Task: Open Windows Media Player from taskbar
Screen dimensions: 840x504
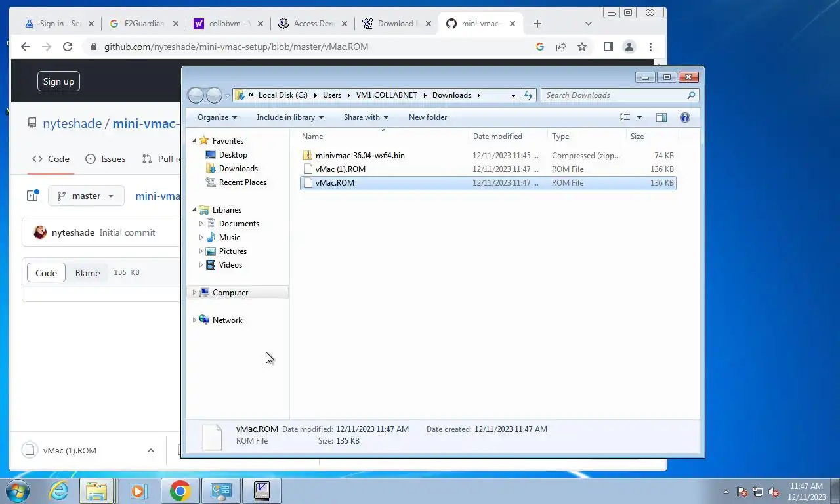Action: 138,491
